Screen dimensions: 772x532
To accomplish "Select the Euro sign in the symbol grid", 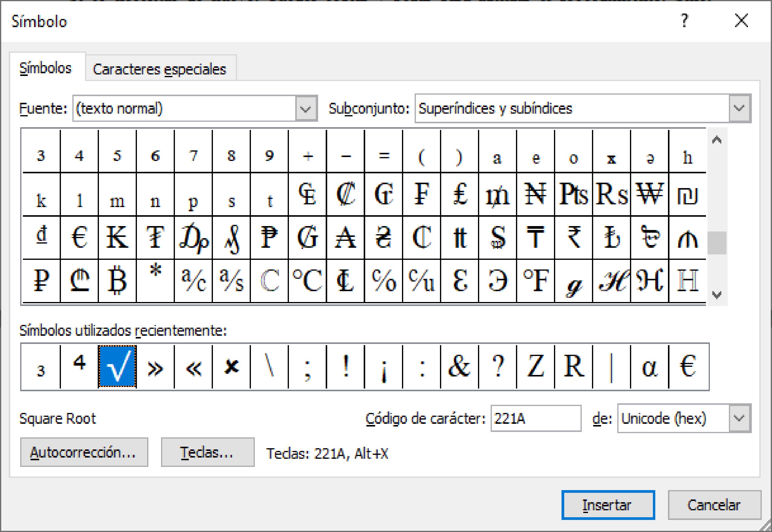I will 78,237.
